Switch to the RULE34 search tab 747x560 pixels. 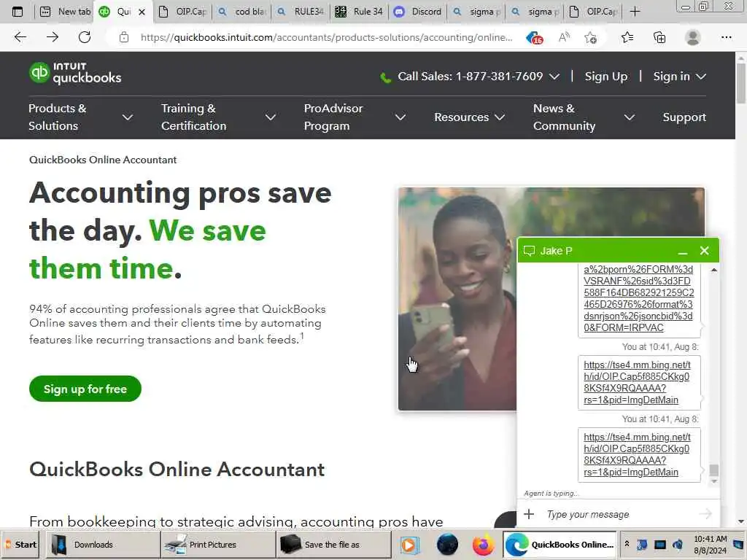(x=301, y=12)
